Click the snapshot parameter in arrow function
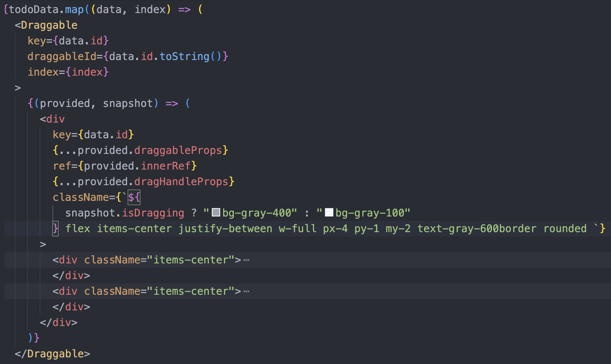The image size is (611, 364). pos(128,103)
